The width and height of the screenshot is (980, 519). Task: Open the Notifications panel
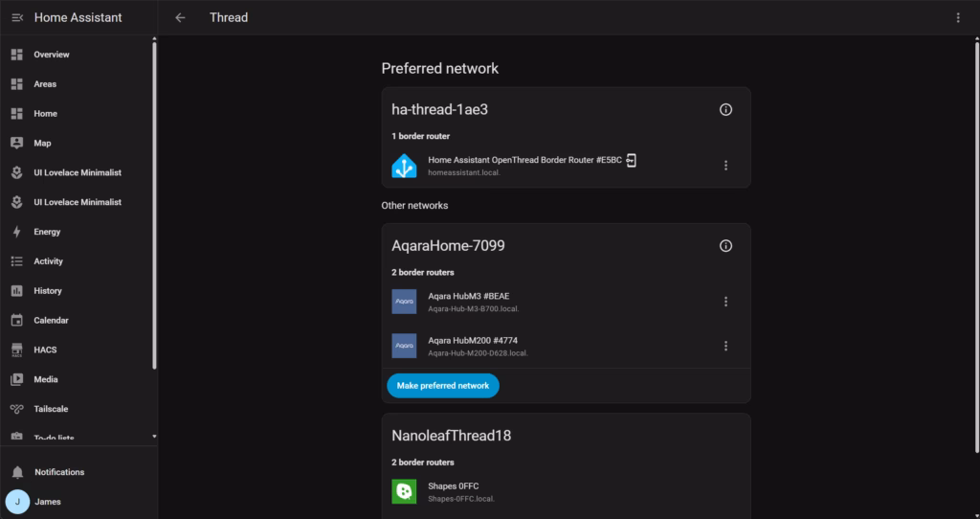click(x=59, y=472)
